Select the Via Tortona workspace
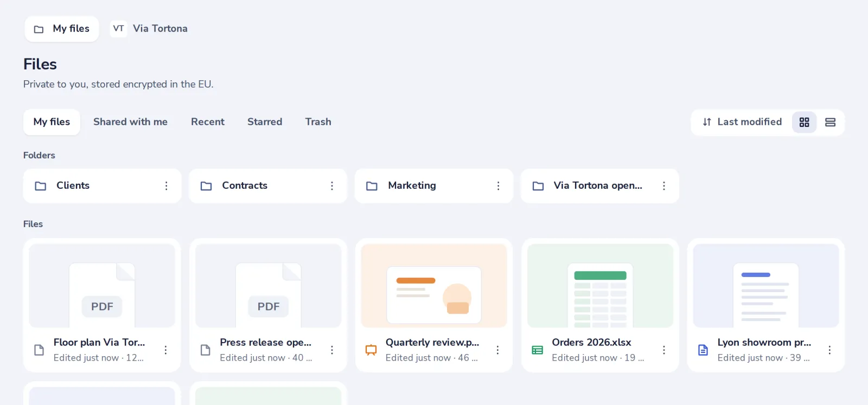The image size is (868, 405). pos(149,29)
